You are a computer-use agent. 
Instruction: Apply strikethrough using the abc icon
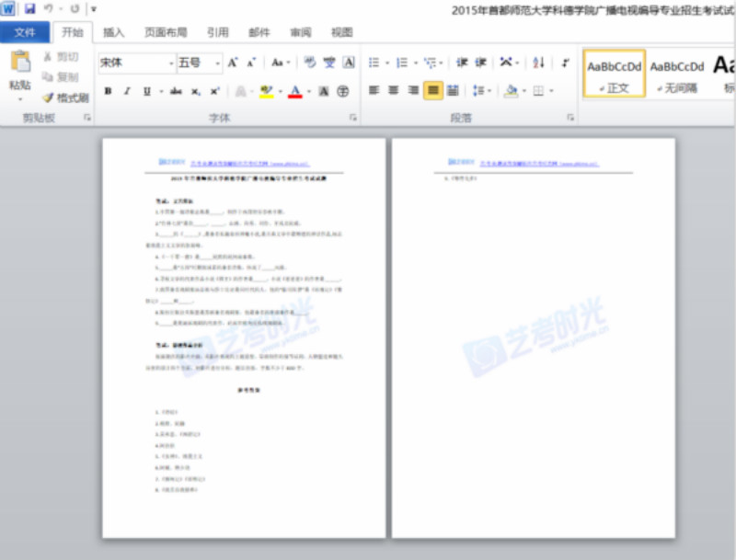point(175,91)
